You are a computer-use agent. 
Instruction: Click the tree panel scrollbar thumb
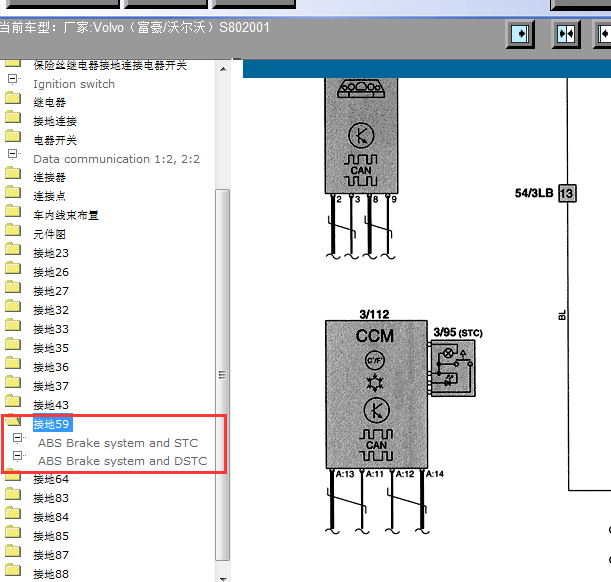point(223,375)
